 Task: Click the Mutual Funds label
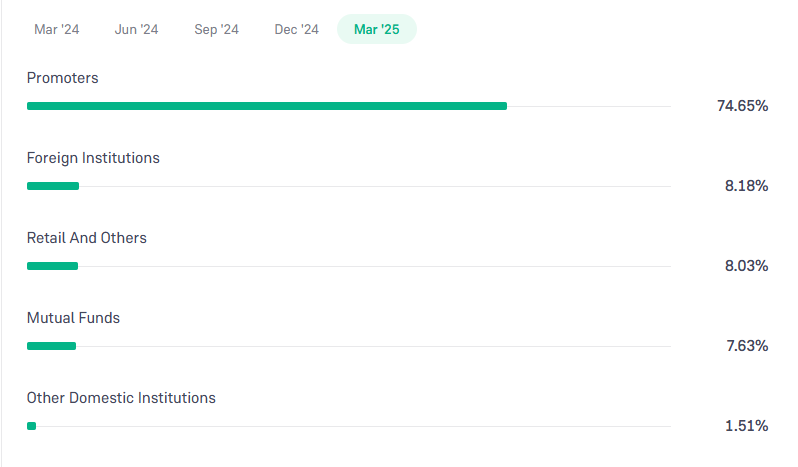[73, 318]
